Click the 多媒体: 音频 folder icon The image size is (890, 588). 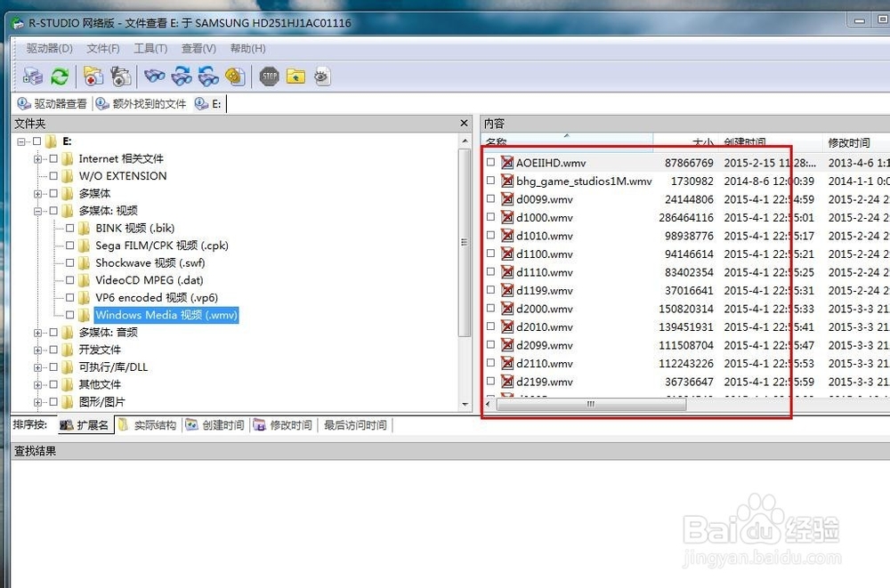click(x=68, y=332)
